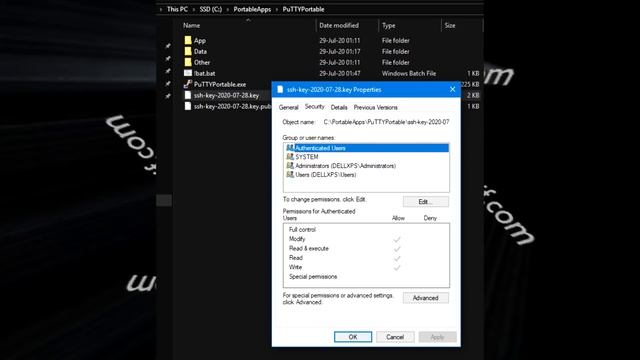Expand the chevron after This PC

point(194,9)
